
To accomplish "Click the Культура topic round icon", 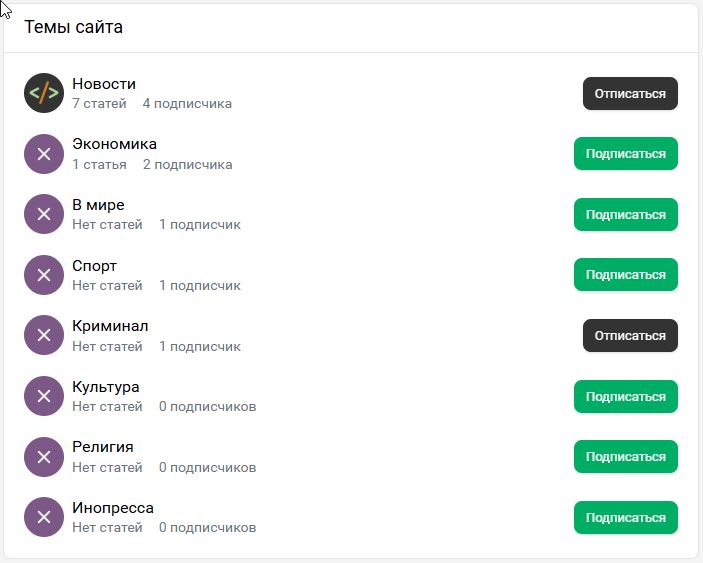I will point(44,396).
